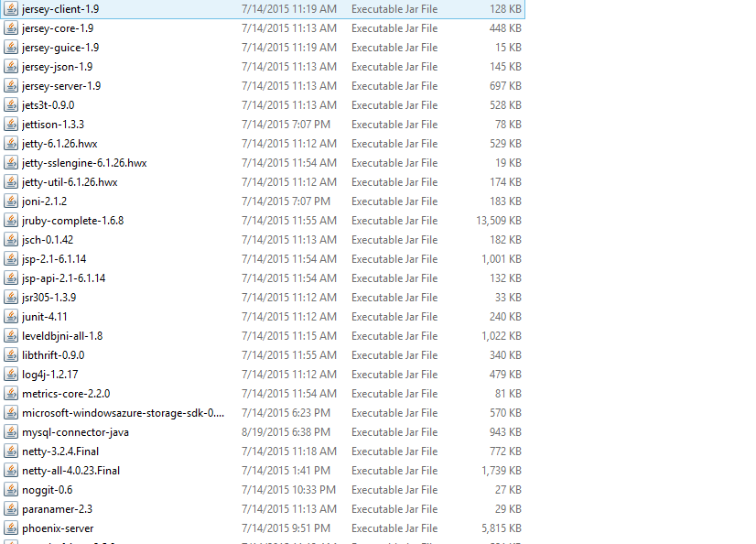Select the file named leveldbjni-all-1.8
The image size is (756, 544).
(x=62, y=336)
